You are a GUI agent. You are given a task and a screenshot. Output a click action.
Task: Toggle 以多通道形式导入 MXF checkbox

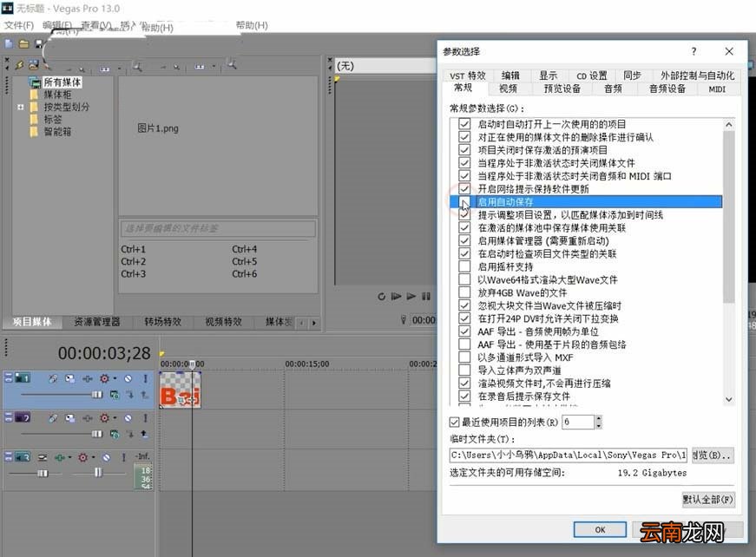(x=464, y=357)
